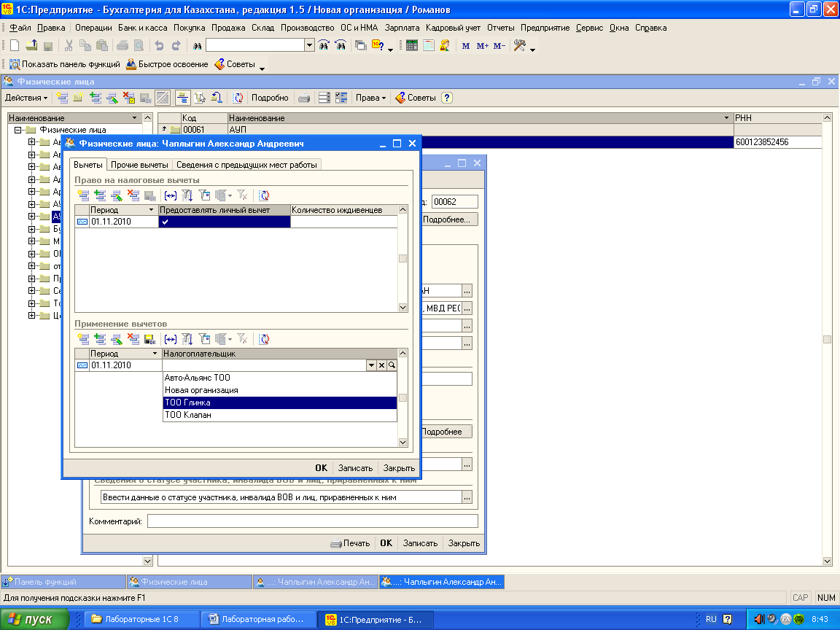Add new record in Применение вычетов toolbar
This screenshot has width=840, height=630.
(83, 339)
